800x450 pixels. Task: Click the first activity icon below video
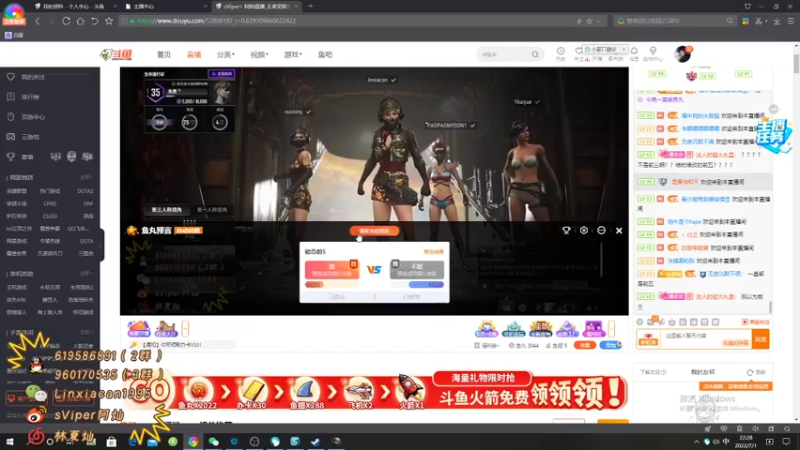[x=139, y=329]
